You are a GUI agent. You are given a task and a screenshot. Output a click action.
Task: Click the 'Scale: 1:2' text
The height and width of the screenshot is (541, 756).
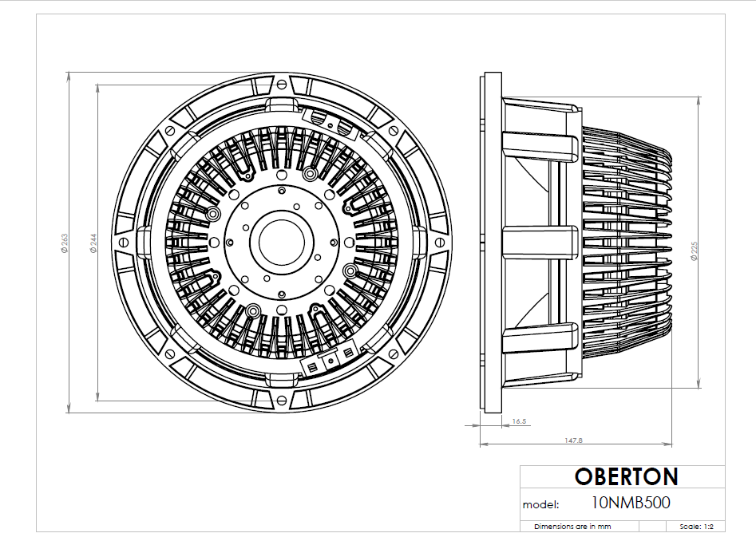click(697, 527)
